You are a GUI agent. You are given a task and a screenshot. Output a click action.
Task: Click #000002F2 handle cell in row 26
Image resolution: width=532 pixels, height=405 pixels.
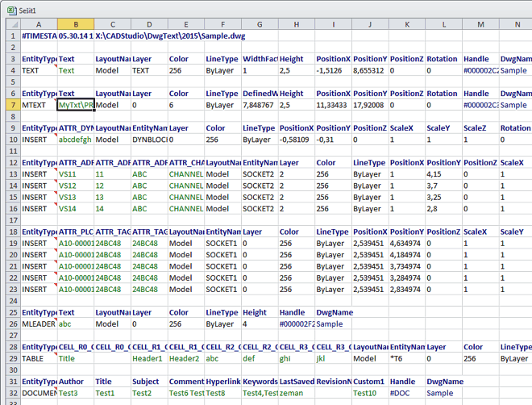coord(297,324)
